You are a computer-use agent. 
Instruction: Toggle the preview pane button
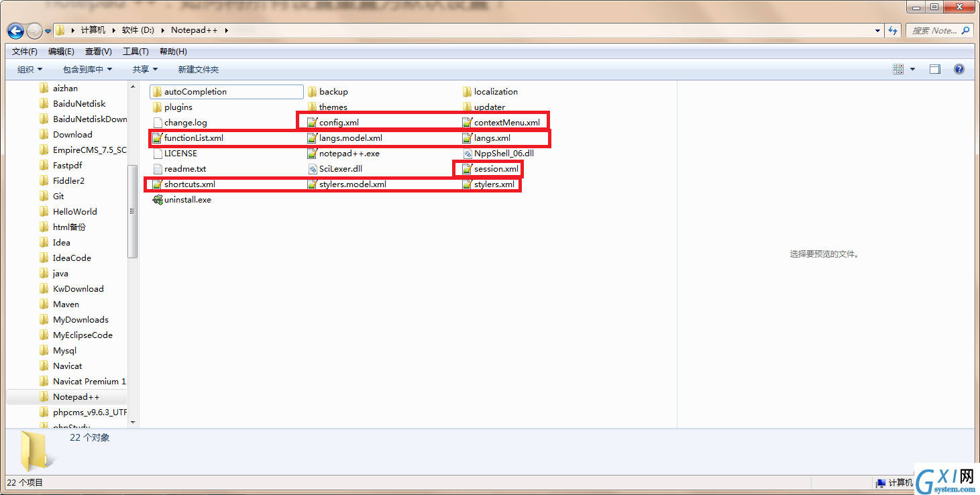935,69
